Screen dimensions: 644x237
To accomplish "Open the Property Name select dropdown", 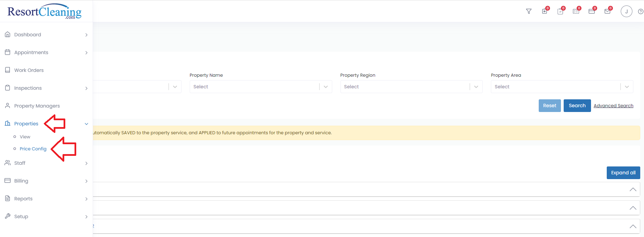I will 261,87.
